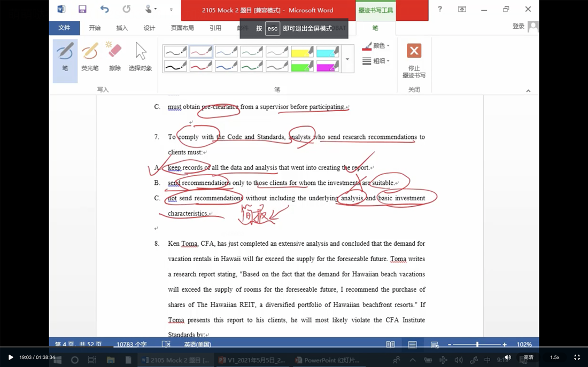
Task: Switch to the Insert (插入) tab
Action: point(122,28)
